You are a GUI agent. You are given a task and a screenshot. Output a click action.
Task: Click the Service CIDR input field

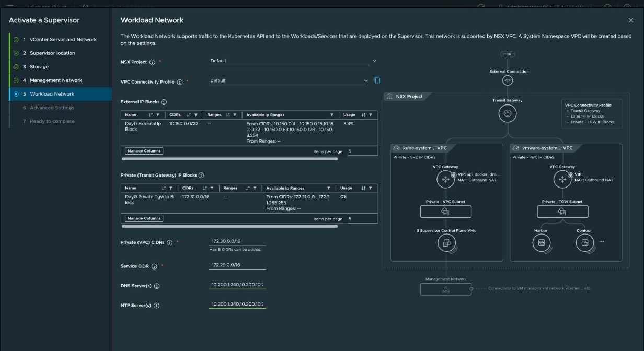237,265
